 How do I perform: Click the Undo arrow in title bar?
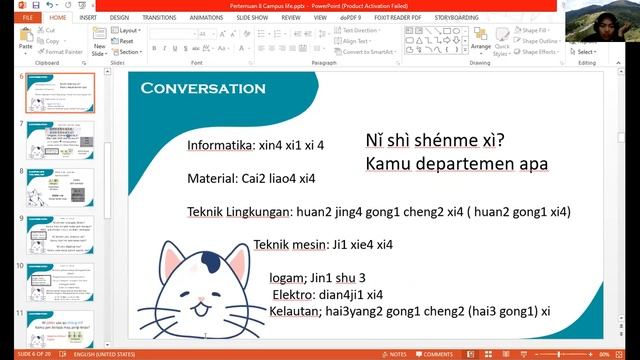pos(49,5)
